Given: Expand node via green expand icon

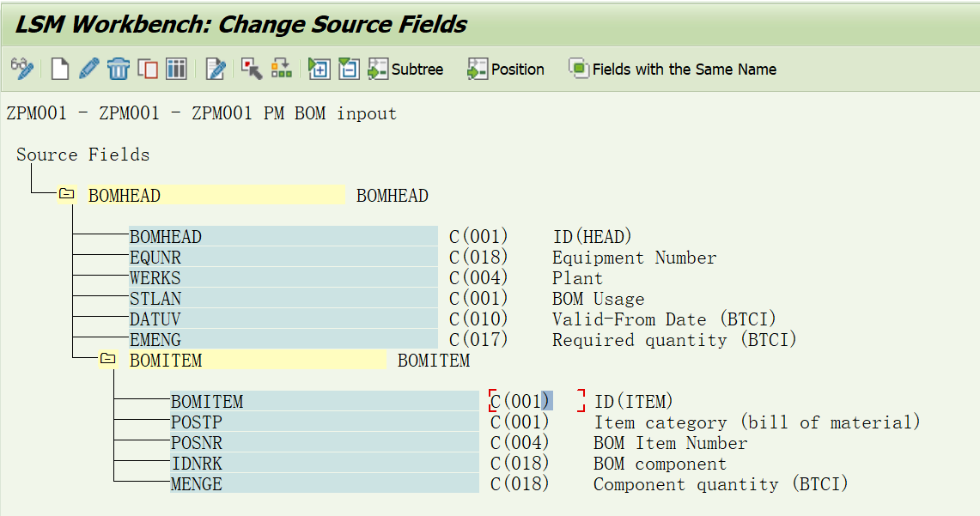Looking at the screenshot, I should point(319,69).
